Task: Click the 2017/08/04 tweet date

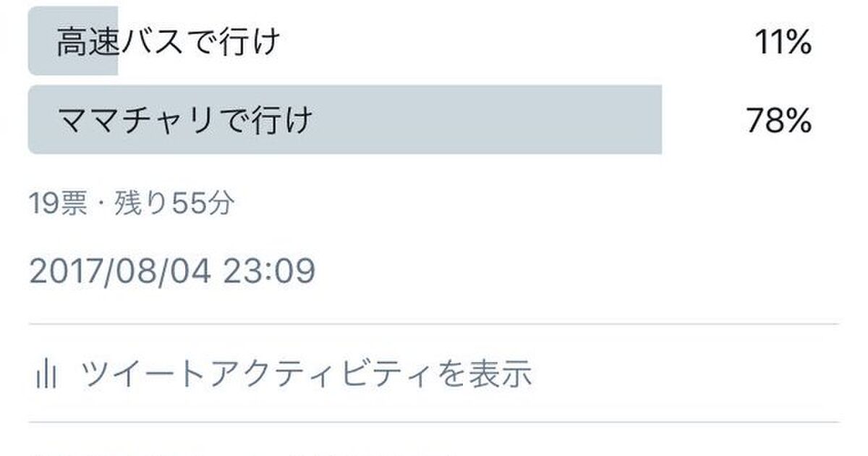Action: point(120,272)
